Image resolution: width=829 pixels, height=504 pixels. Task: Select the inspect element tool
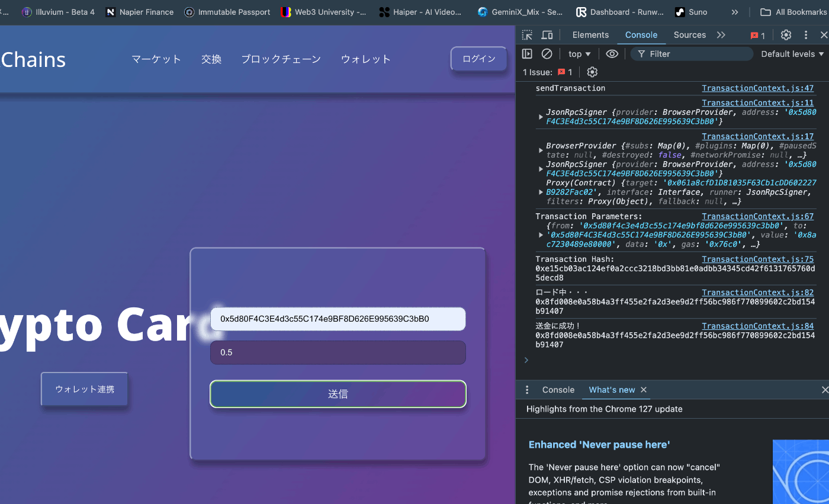pyautogui.click(x=526, y=34)
